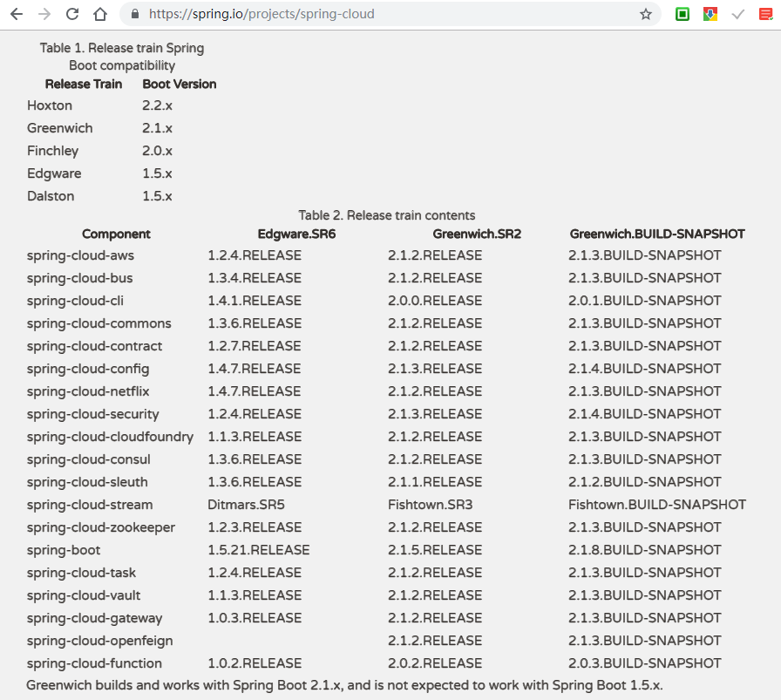Click the address bar URL field
The image size is (781, 700).
point(390,14)
